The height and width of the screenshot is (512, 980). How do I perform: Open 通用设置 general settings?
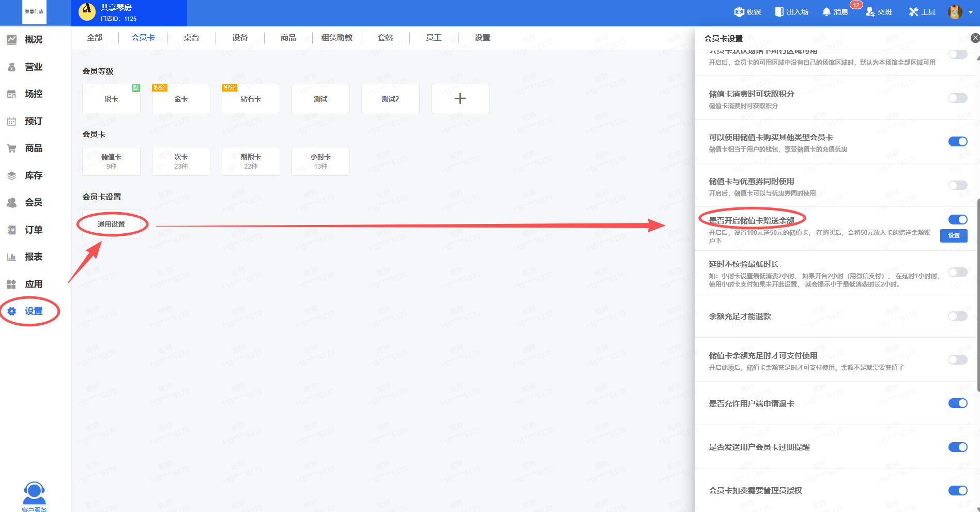tap(111, 224)
